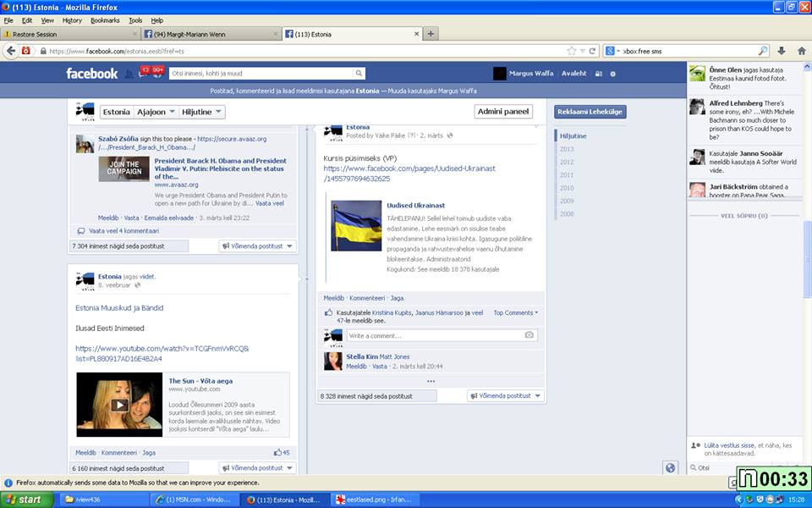Viewport: 812px width, 508px height.
Task: Open Facebook messages with 13 badge
Action: point(143,73)
